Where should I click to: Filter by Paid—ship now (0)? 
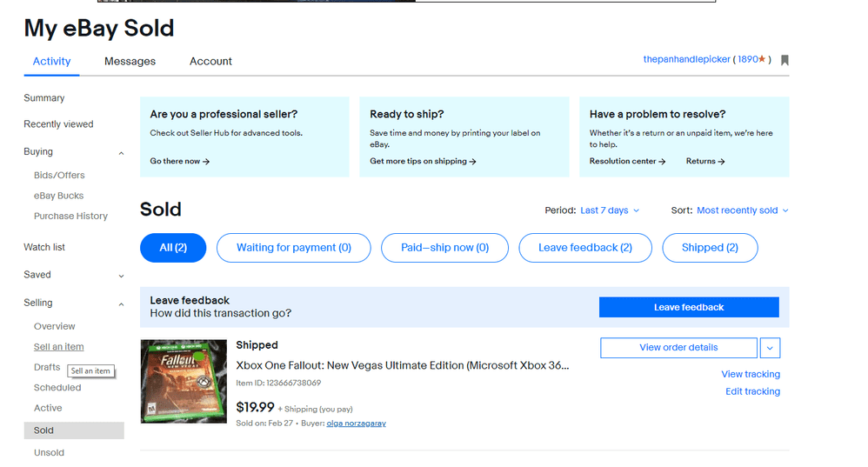pyautogui.click(x=445, y=248)
